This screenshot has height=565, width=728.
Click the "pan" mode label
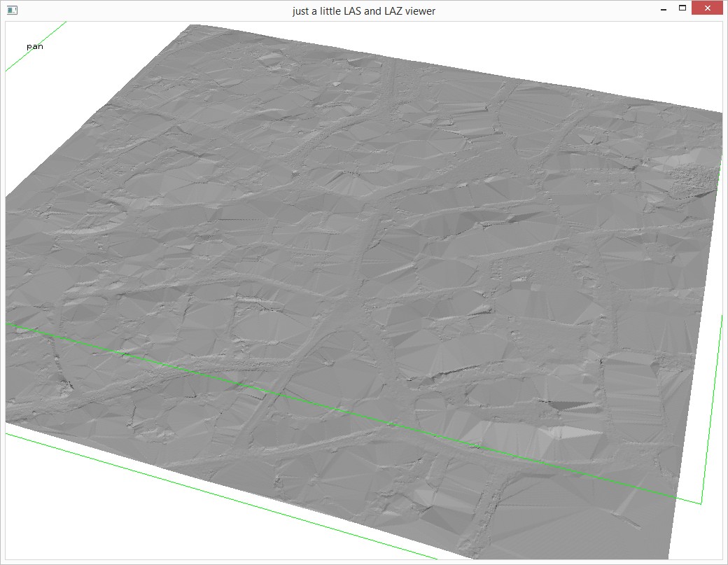click(x=34, y=46)
